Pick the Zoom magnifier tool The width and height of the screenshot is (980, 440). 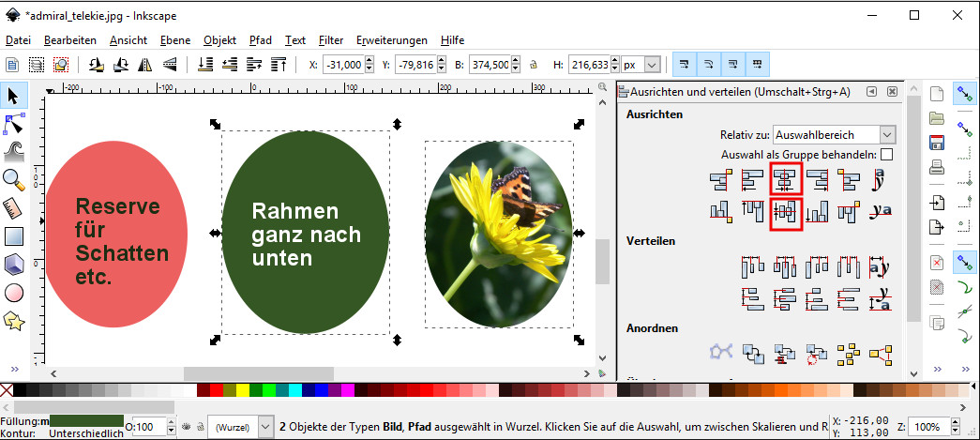pos(13,180)
